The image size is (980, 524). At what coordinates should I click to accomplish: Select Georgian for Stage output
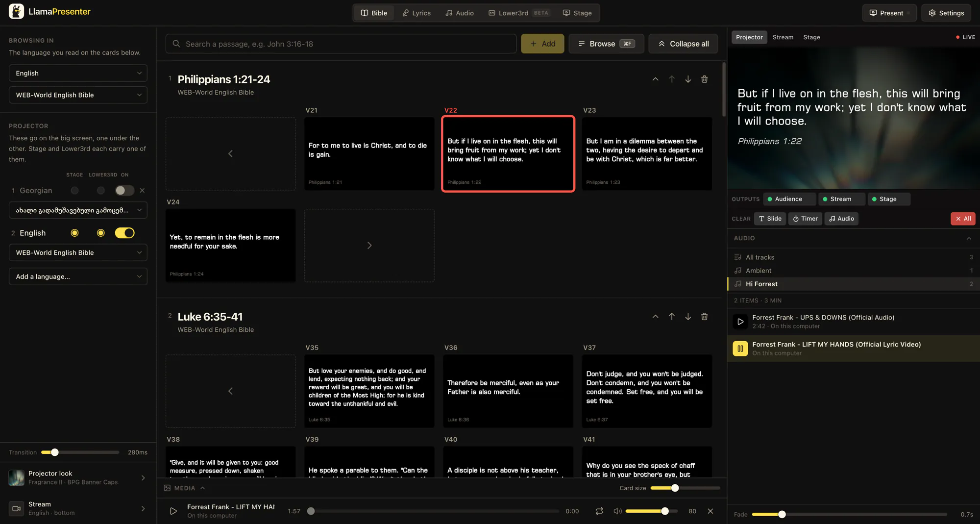point(74,190)
